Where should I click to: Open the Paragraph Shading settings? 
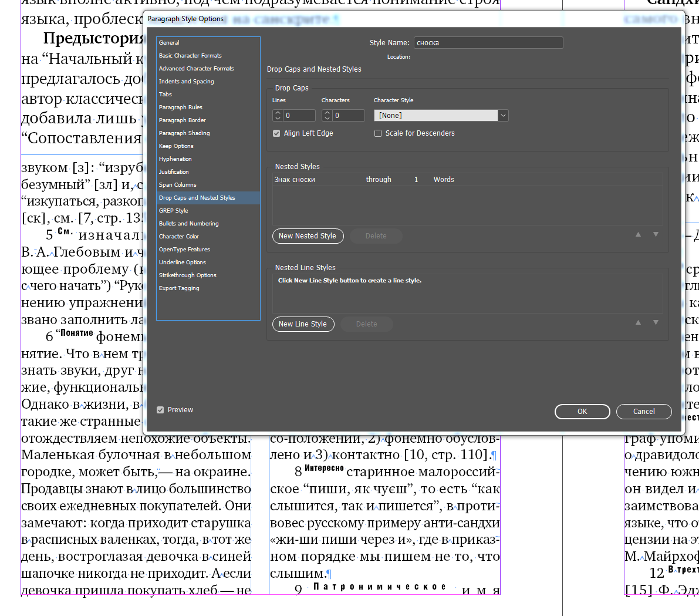183,133
